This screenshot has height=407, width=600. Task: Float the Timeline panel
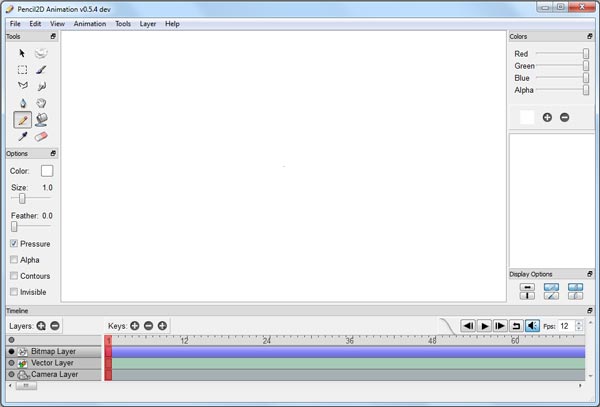pos(590,311)
